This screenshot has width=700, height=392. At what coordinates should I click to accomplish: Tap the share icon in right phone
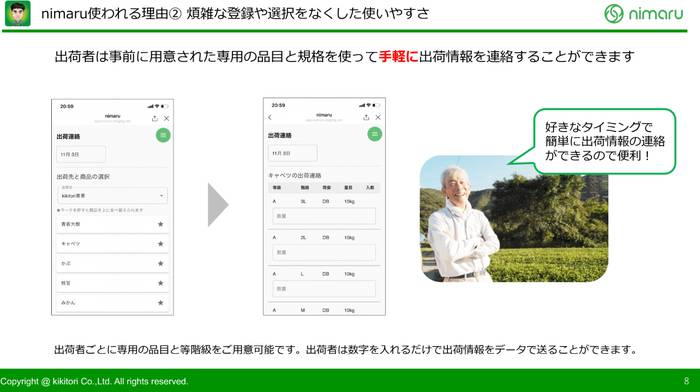[366, 117]
